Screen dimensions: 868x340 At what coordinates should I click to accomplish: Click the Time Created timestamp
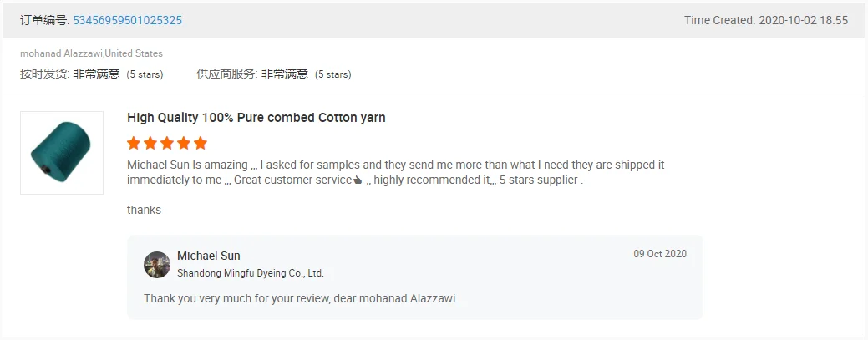765,20
